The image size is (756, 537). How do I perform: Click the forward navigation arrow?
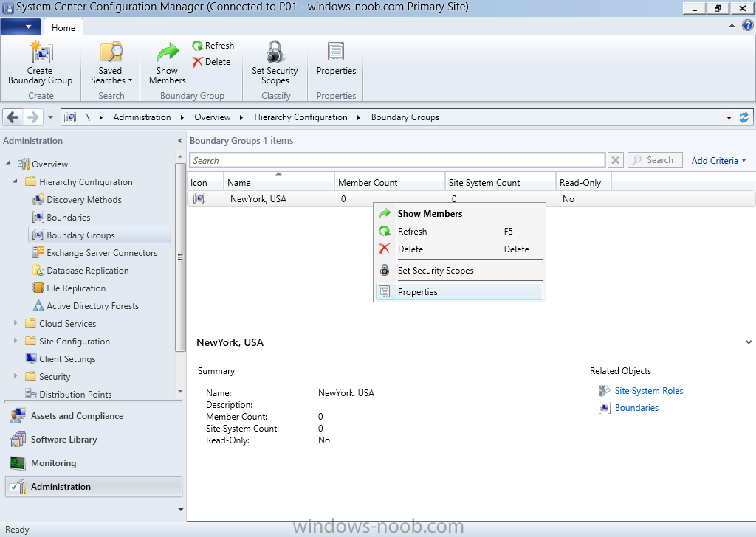(32, 117)
